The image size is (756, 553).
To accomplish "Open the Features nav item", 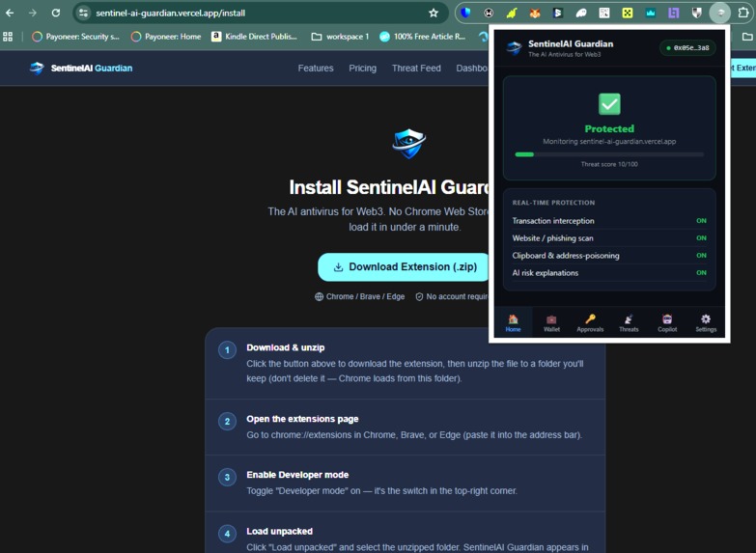I will [x=316, y=68].
